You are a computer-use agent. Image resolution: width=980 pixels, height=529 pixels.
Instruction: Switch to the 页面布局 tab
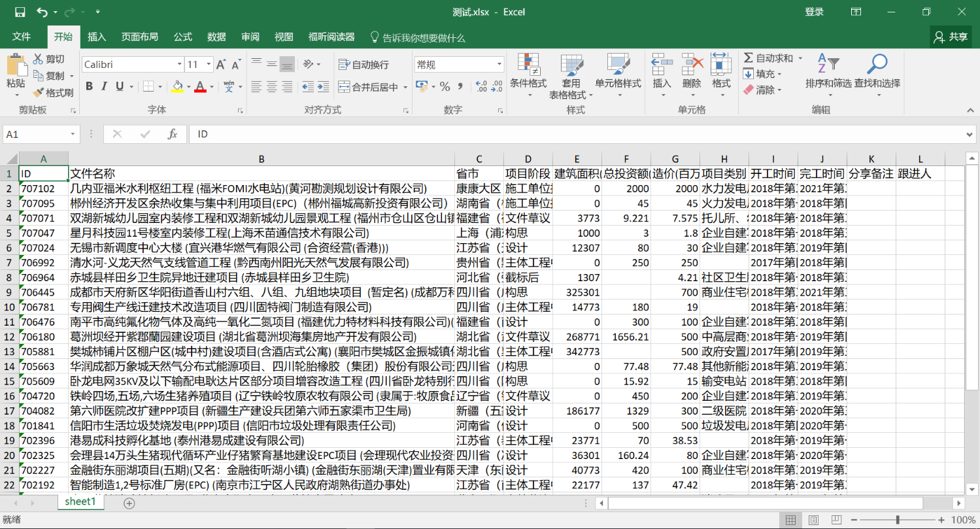140,37
